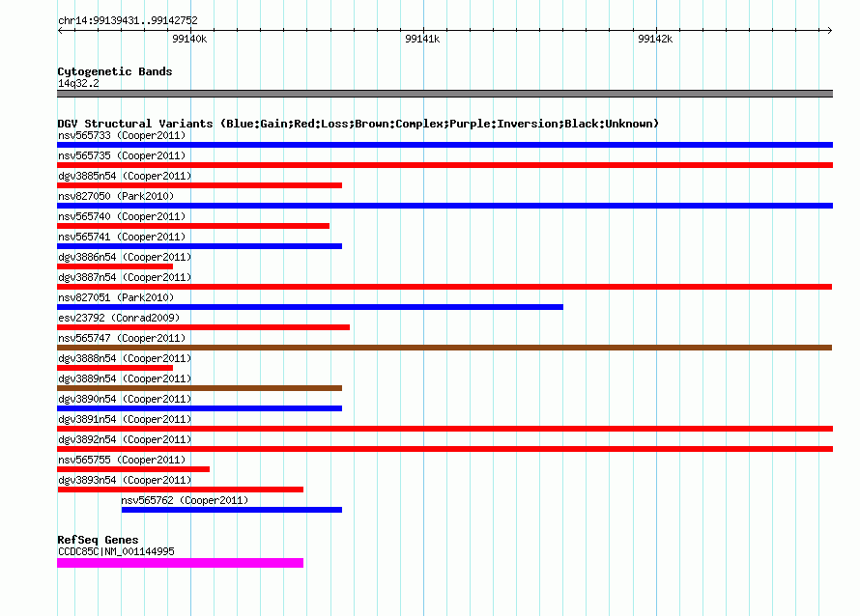Screen dimensions: 860x616
Task: Select the blue nsv565762 gain bar
Action: [x=232, y=510]
